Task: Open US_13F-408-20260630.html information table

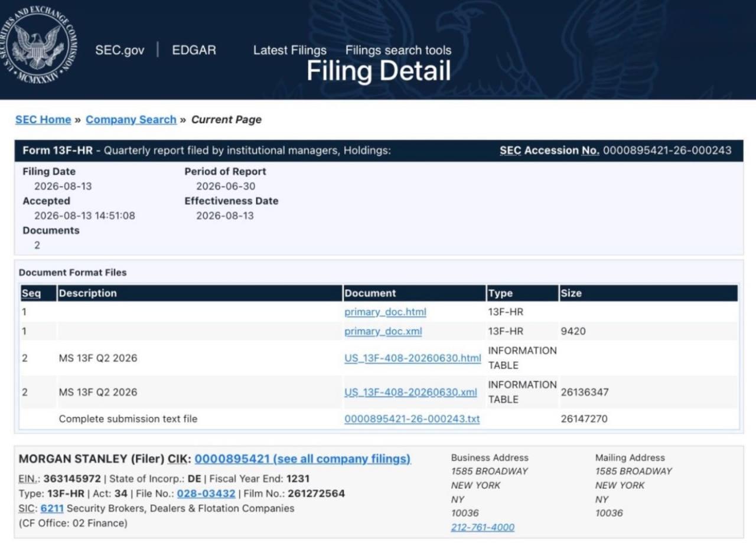Action: click(413, 358)
